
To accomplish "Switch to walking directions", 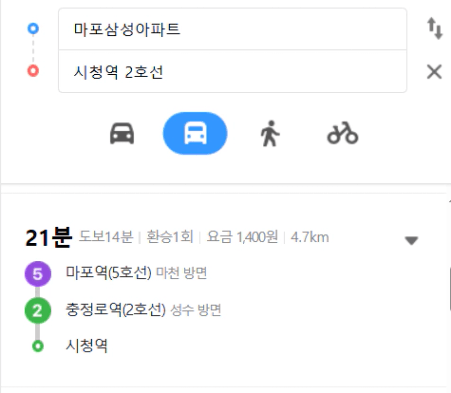I will click(270, 133).
